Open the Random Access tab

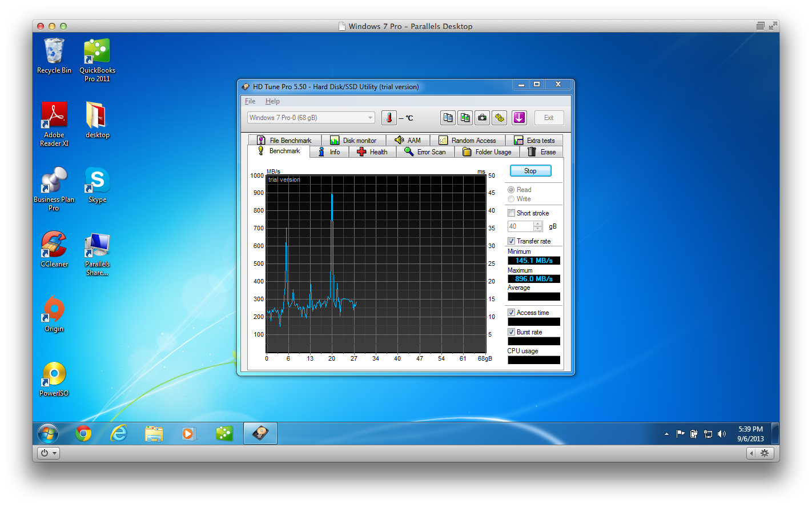[x=468, y=139]
